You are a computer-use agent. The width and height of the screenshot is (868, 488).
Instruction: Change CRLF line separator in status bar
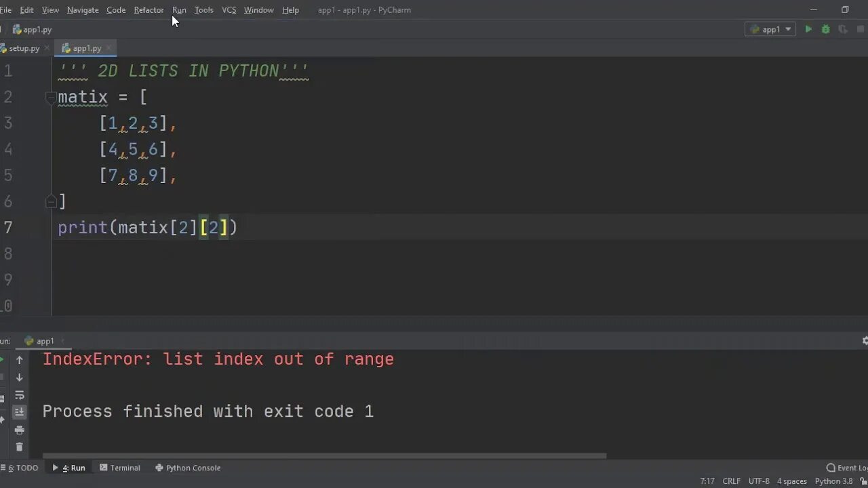coord(732,481)
